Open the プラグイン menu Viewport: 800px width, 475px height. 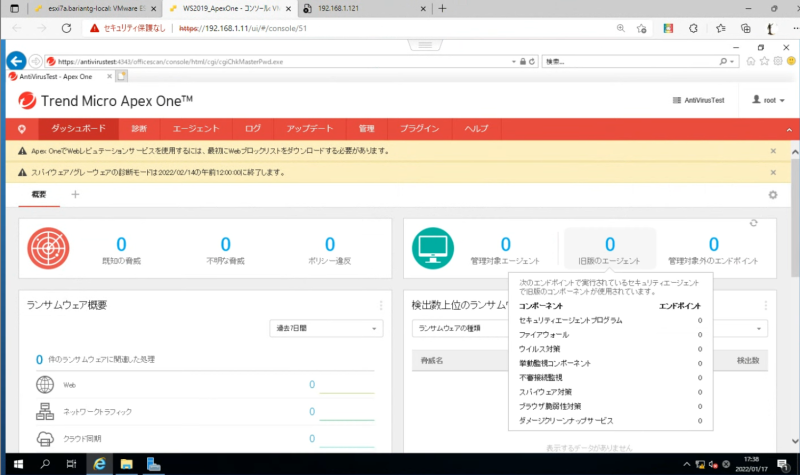419,129
